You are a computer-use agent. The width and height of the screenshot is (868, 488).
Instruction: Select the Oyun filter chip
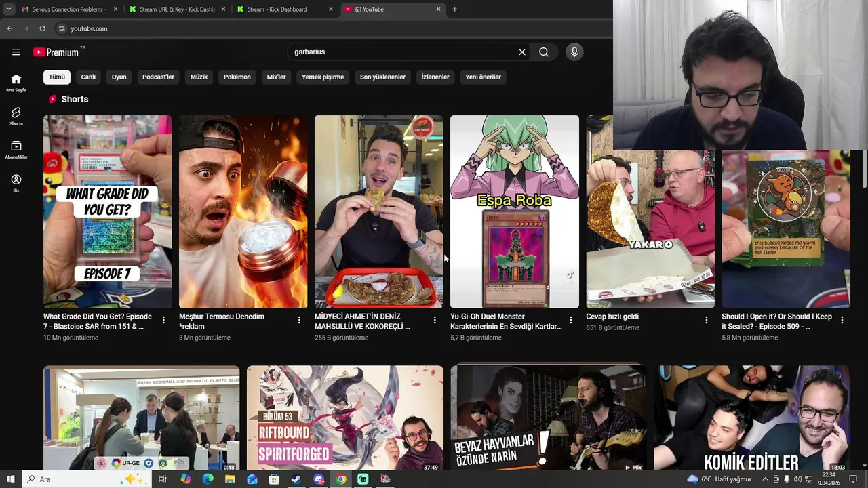click(x=119, y=77)
